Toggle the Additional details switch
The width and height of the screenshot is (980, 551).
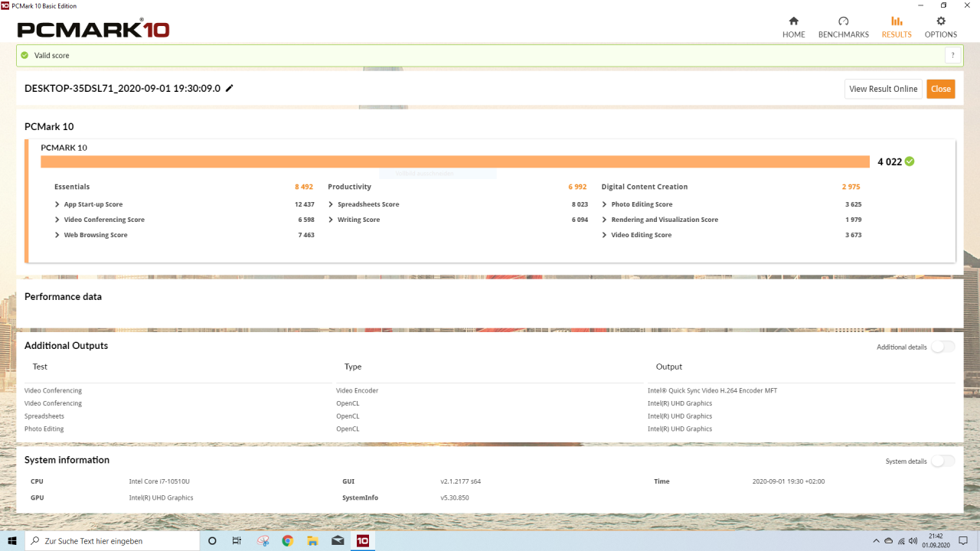[x=943, y=347]
